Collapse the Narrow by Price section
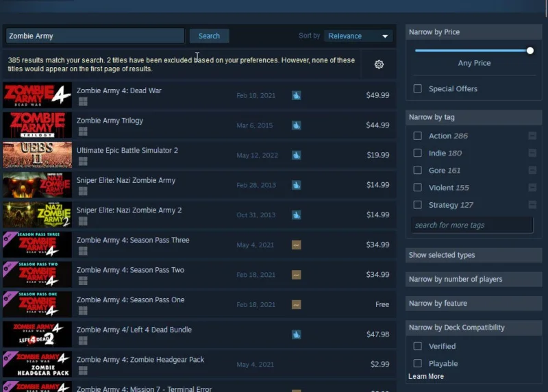548x392 pixels. 473,32
